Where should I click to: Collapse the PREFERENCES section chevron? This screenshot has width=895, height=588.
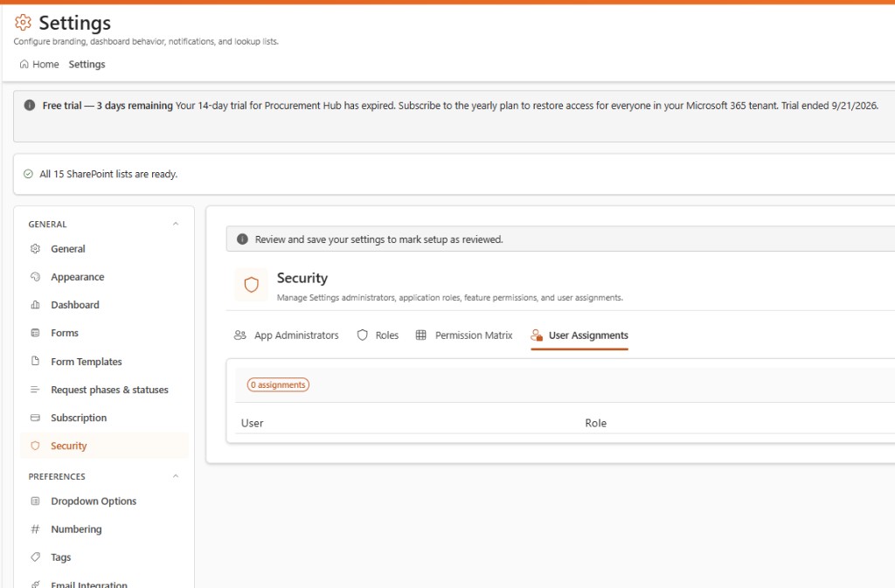(176, 475)
